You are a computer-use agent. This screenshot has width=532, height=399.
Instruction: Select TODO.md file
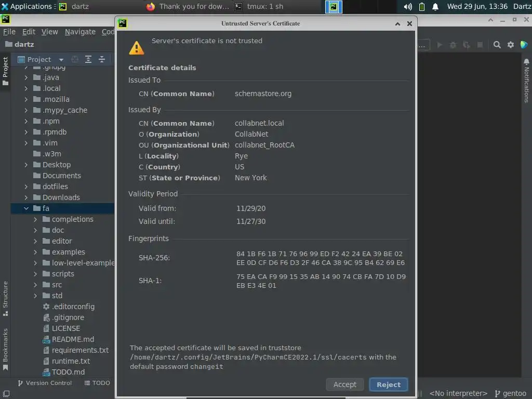tap(63, 372)
